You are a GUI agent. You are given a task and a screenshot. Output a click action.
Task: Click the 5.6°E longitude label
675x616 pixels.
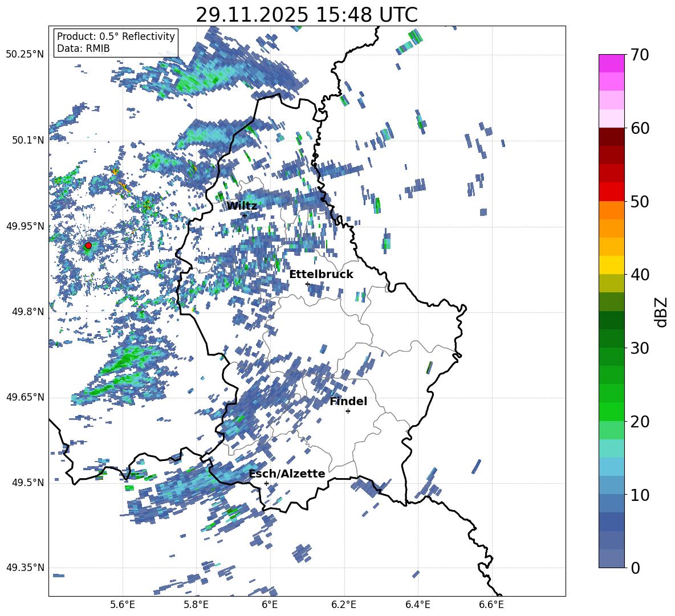123,605
